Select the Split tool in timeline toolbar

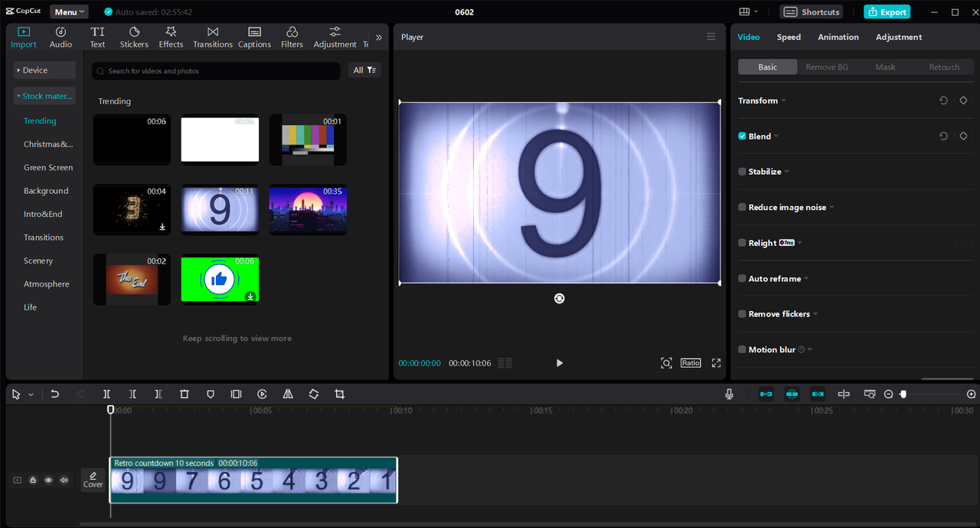point(106,394)
